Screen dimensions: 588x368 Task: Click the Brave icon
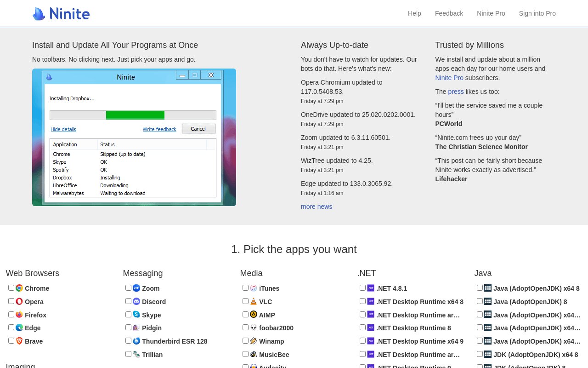click(19, 341)
